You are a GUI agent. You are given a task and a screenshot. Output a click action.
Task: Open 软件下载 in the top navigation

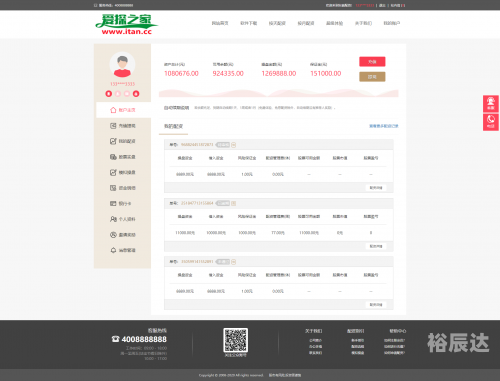coord(249,23)
